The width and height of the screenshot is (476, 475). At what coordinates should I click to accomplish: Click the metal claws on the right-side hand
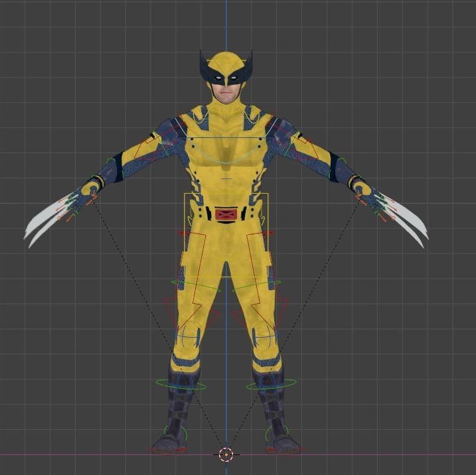coord(403,219)
